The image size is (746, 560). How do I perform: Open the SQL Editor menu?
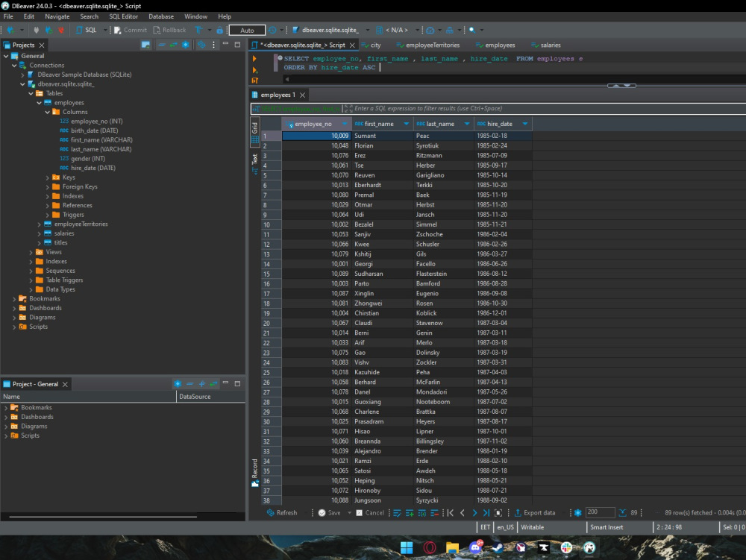coord(123,16)
